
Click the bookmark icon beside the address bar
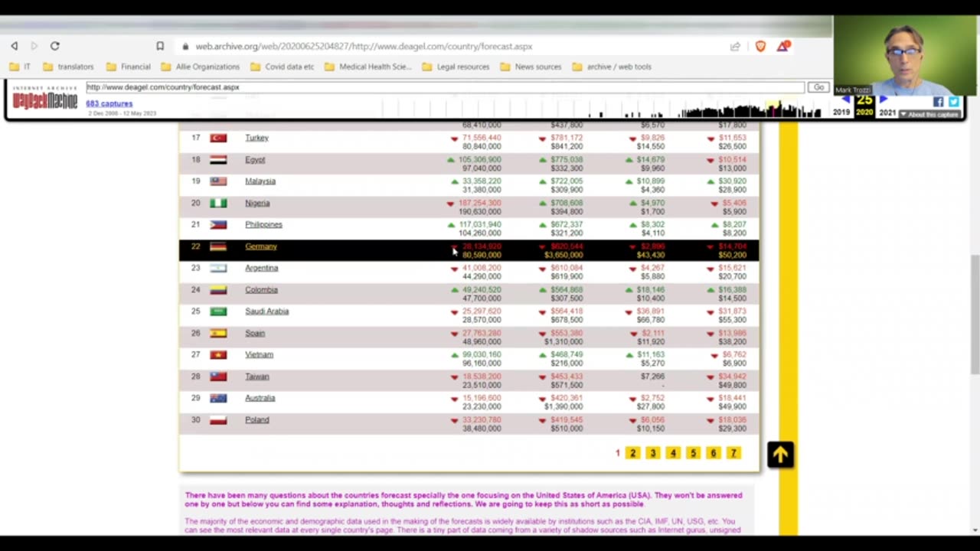tap(160, 46)
